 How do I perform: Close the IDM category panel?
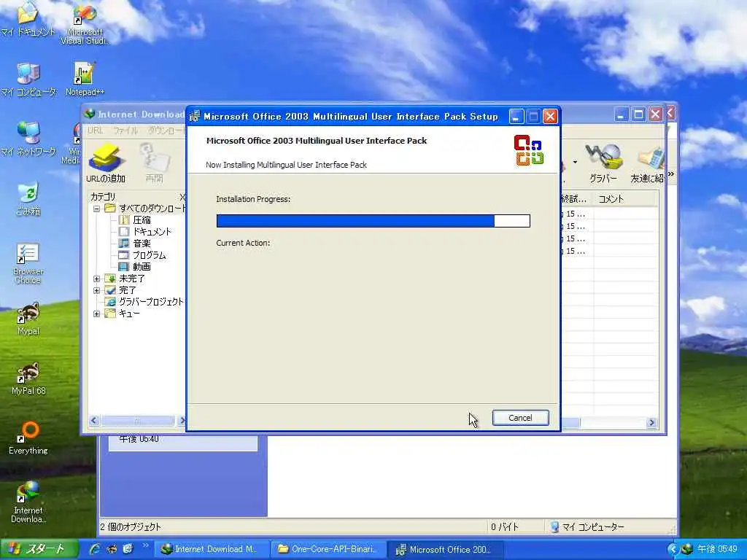coord(182,197)
